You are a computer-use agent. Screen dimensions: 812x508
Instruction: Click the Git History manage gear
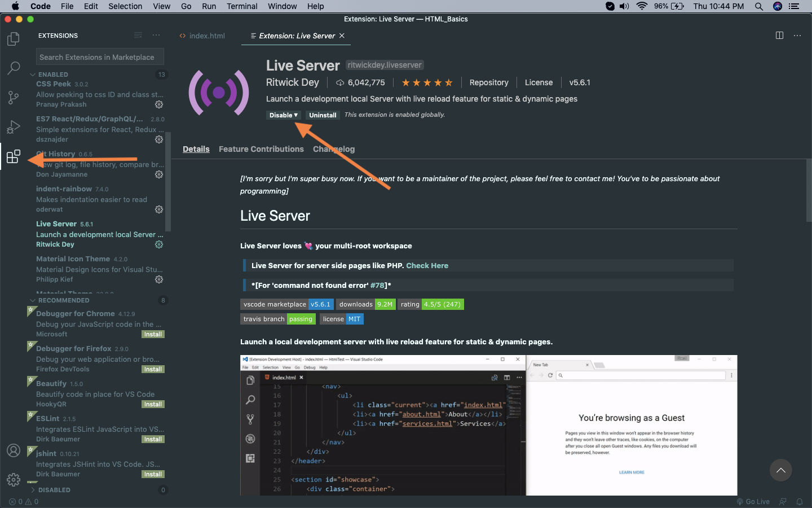click(x=159, y=174)
